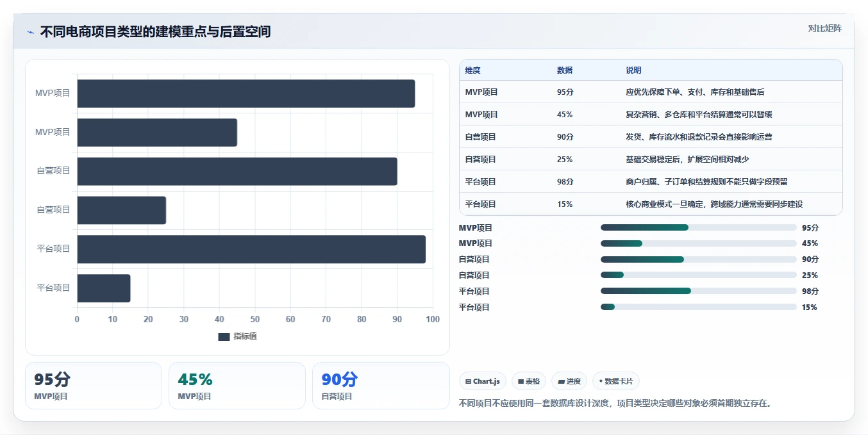This screenshot has width=868, height=435.
Task: Click the x-axis tick label 50
Action: tap(255, 320)
